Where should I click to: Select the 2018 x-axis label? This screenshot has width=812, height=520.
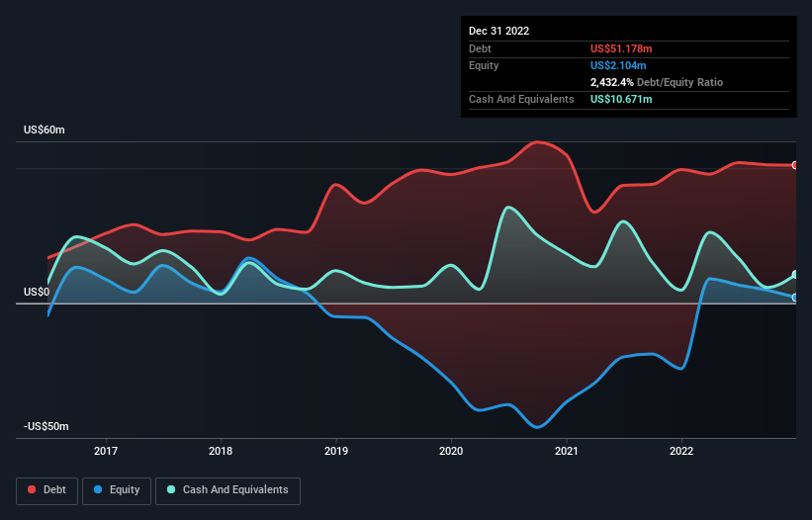(221, 451)
